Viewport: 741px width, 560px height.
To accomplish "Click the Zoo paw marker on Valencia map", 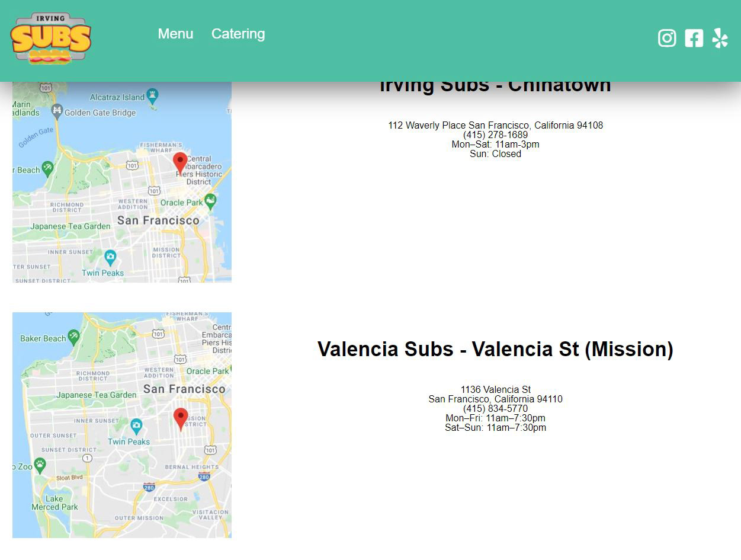I will point(40,465).
